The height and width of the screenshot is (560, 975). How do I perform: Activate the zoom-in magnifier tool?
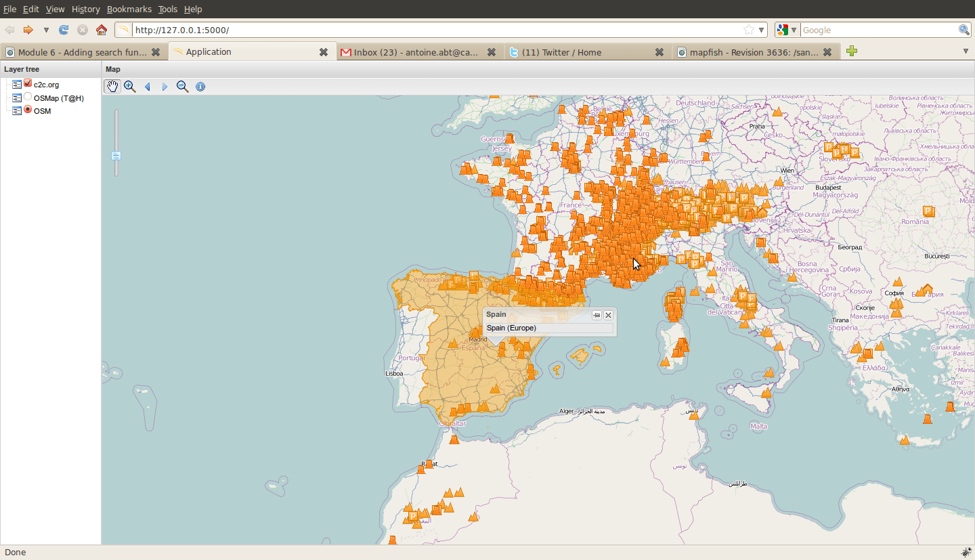130,86
